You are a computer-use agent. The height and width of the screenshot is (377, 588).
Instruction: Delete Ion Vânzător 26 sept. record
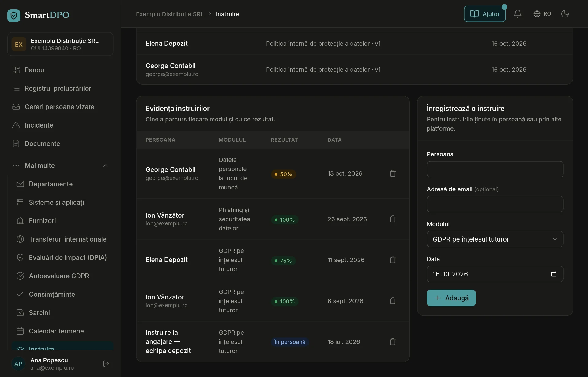click(393, 219)
